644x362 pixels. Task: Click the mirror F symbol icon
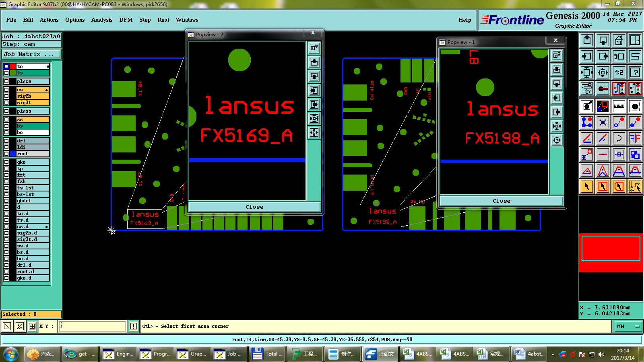[635, 138]
